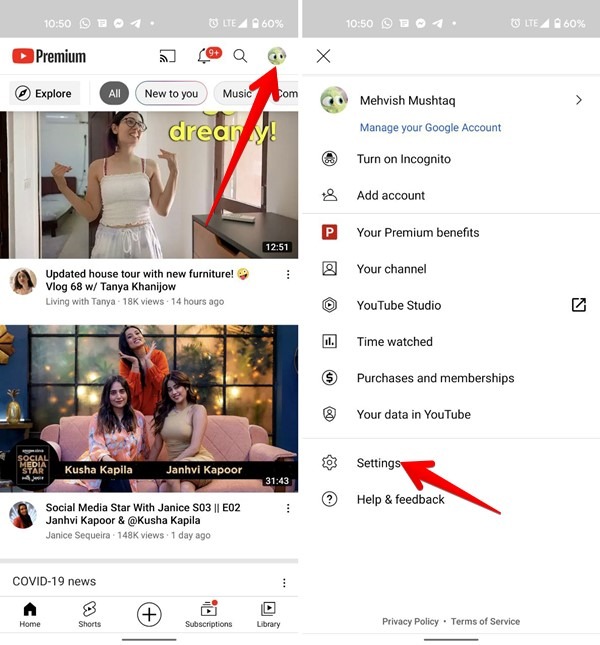Tap the Time watched chart icon

coord(329,341)
